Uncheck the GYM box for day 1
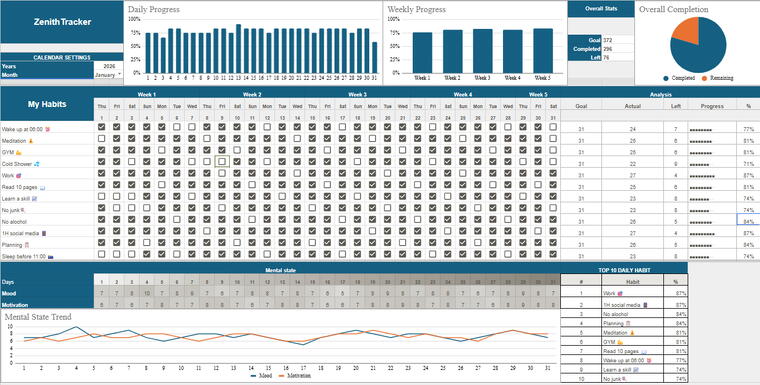The height and width of the screenshot is (385, 760). pos(101,150)
